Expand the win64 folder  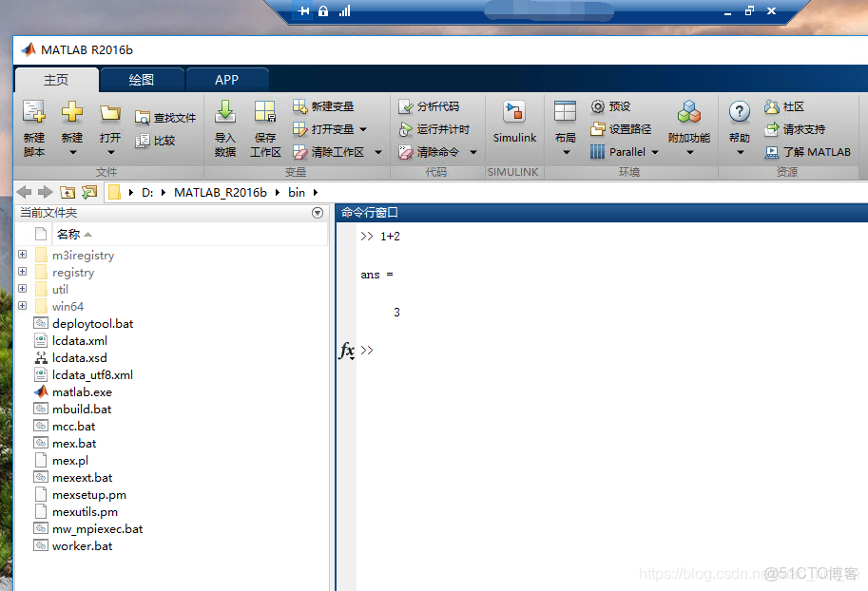22,305
